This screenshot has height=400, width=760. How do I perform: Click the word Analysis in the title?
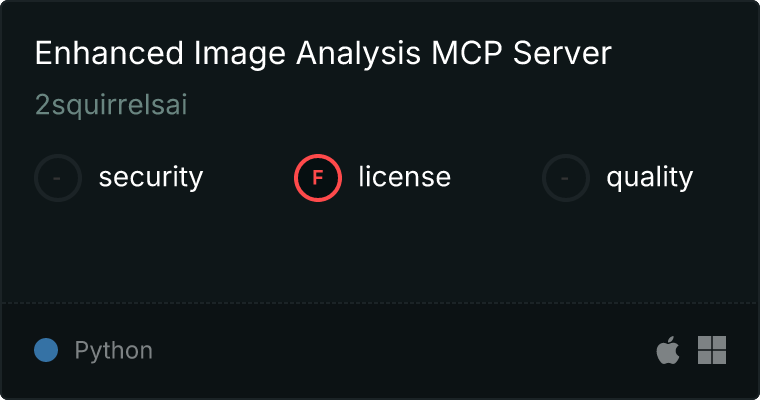[358, 54]
